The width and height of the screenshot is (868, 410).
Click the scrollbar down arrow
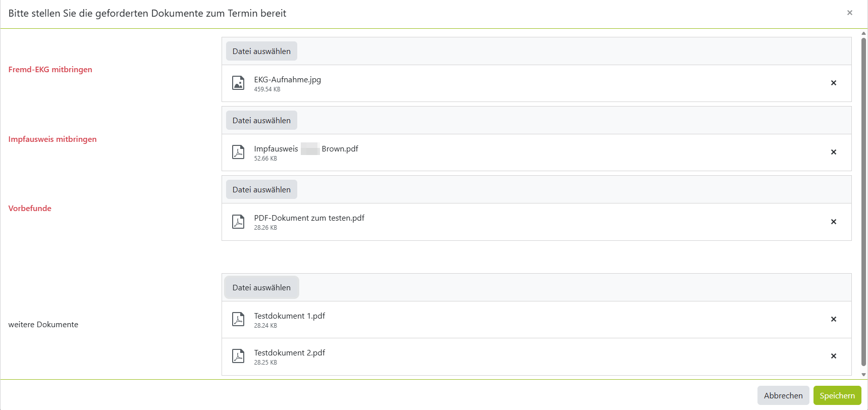[863, 375]
